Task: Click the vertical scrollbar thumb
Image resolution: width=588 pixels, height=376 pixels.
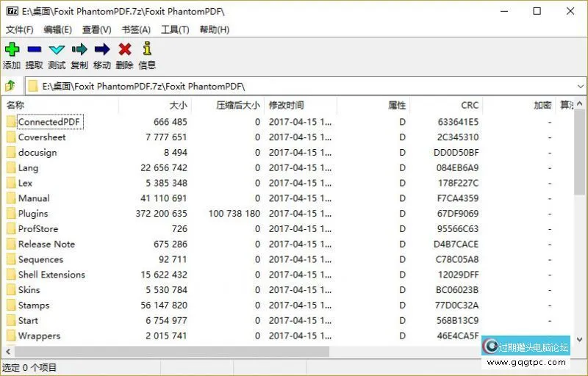Action: (580, 152)
